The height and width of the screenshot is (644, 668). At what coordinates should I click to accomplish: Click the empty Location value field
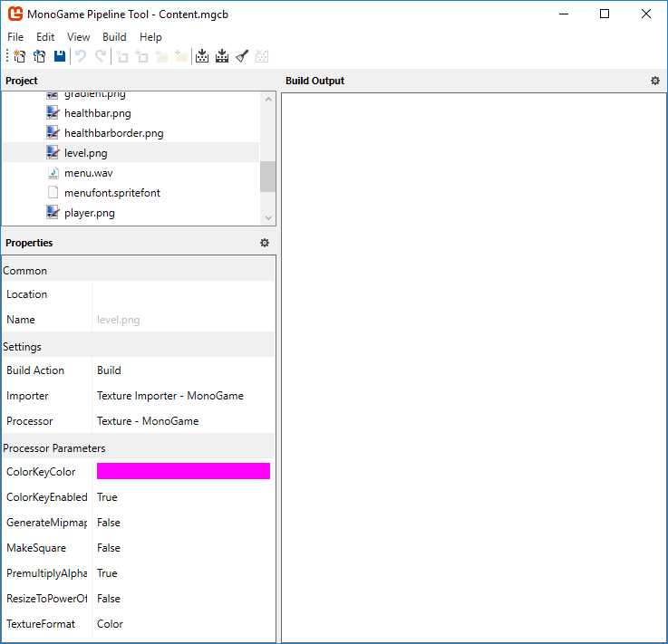coord(183,294)
